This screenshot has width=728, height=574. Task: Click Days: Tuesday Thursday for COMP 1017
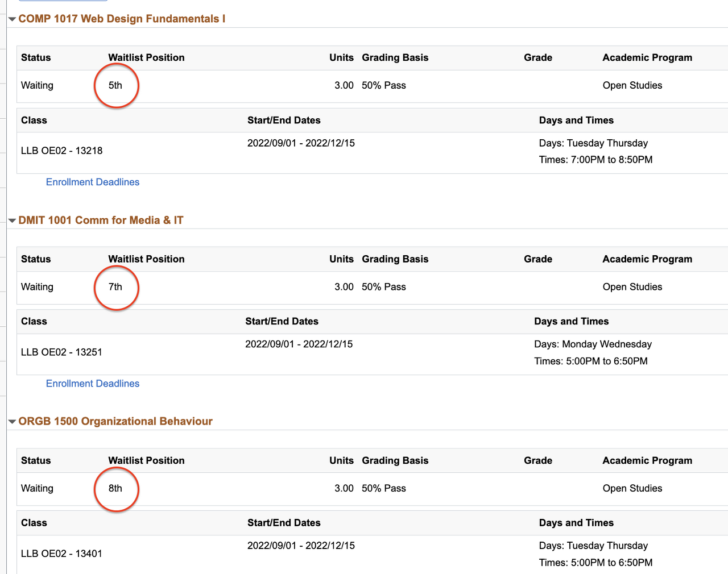(594, 143)
